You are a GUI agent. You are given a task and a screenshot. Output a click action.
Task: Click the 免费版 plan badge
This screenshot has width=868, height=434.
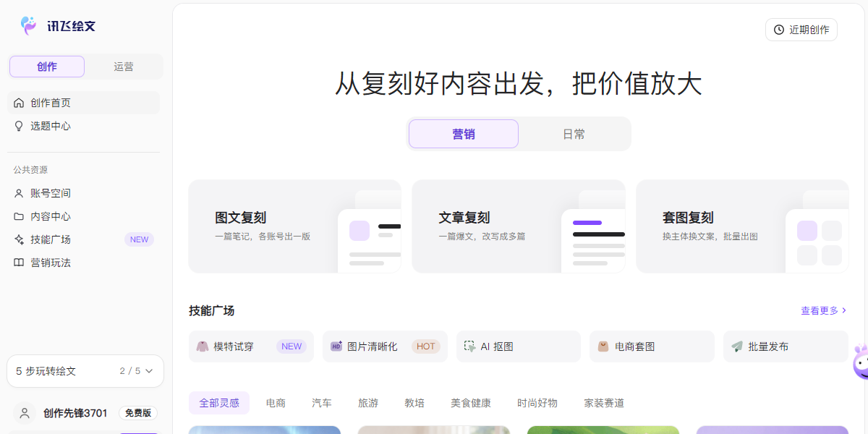coord(138,413)
